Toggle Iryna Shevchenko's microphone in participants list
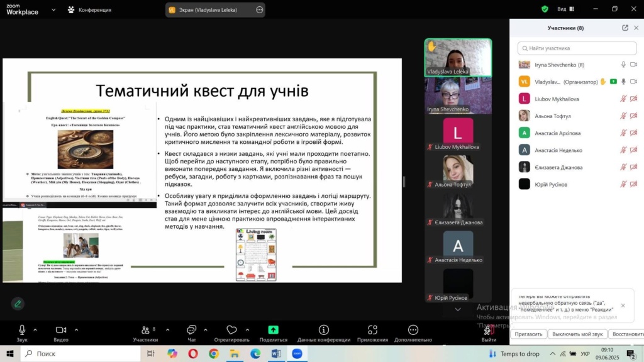The width and height of the screenshot is (644, 362). [x=623, y=65]
